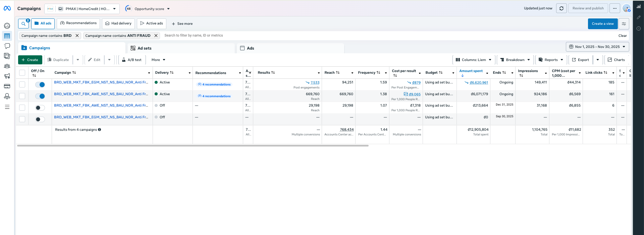
Task: Open the billing card icon in sidebar
Action: [x=7, y=86]
